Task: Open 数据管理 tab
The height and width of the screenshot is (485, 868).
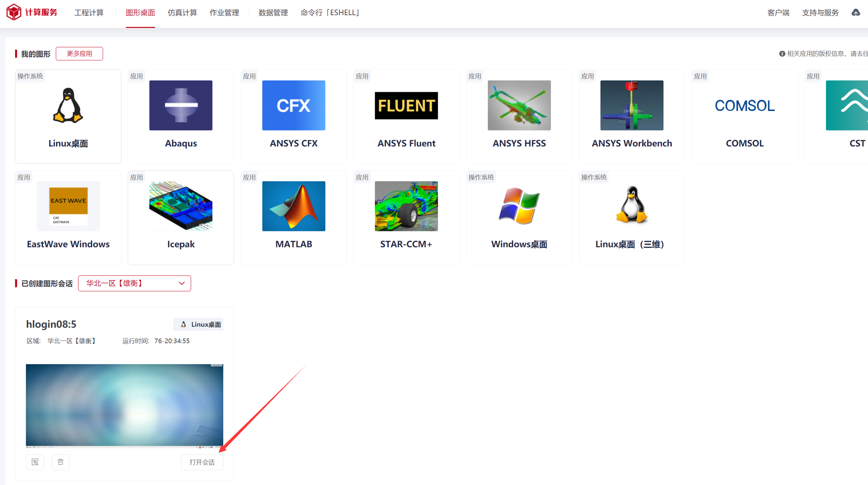Action: point(273,13)
